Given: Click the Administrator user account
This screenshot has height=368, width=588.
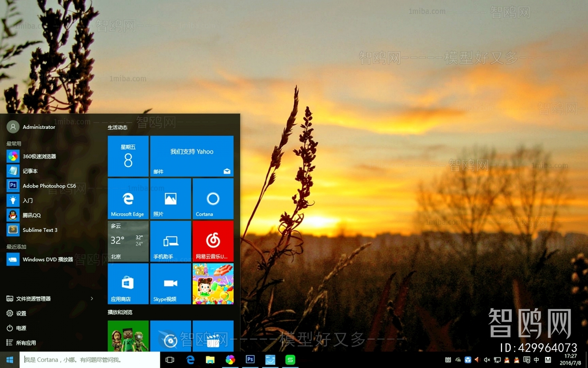Looking at the screenshot, I should coord(39,127).
